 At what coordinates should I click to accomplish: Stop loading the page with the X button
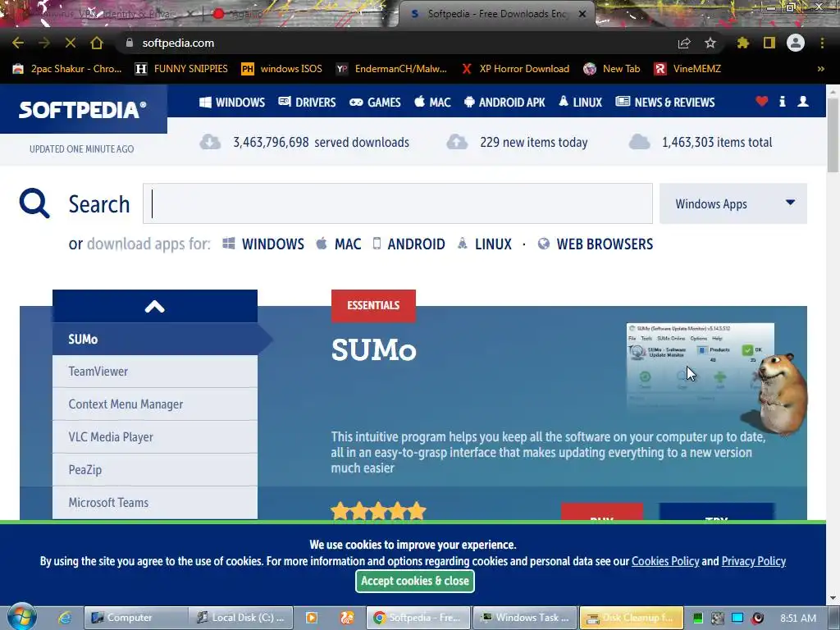(x=71, y=43)
